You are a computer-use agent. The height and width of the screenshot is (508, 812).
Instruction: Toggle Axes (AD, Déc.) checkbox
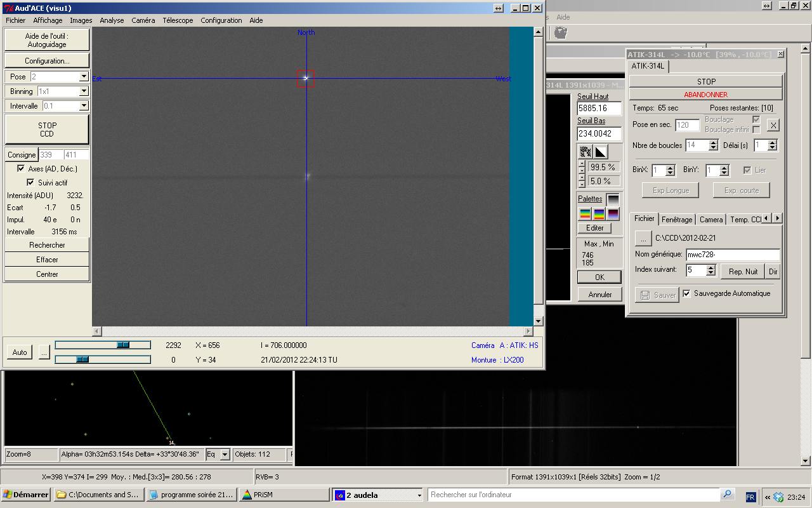[21, 169]
